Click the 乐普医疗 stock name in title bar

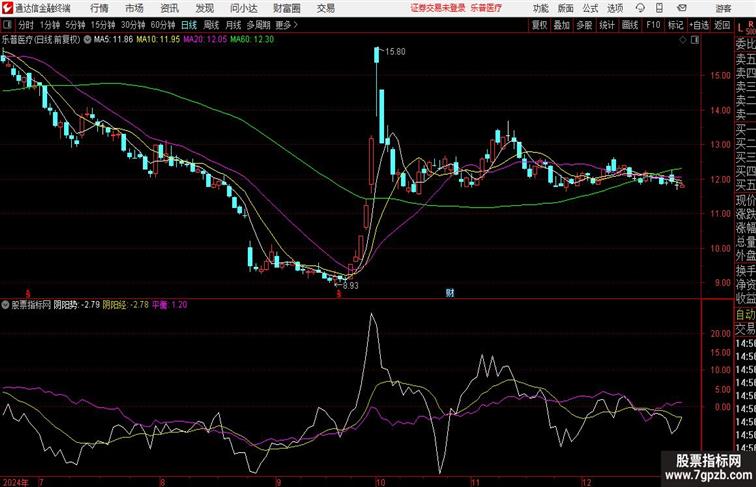pos(486,8)
